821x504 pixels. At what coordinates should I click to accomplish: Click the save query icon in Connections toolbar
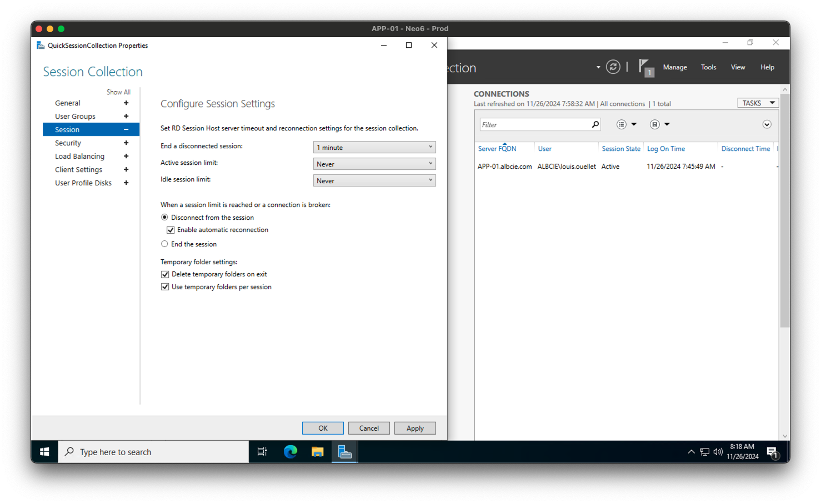click(655, 124)
